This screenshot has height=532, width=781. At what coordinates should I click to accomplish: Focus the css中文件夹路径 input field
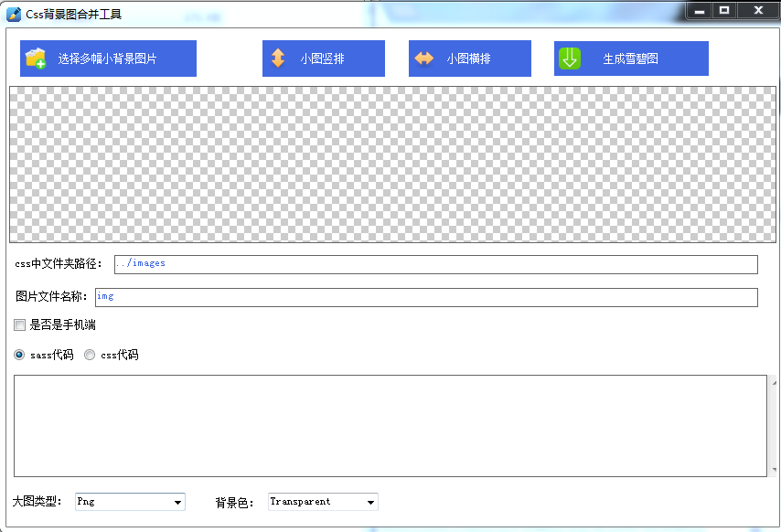[436, 264]
